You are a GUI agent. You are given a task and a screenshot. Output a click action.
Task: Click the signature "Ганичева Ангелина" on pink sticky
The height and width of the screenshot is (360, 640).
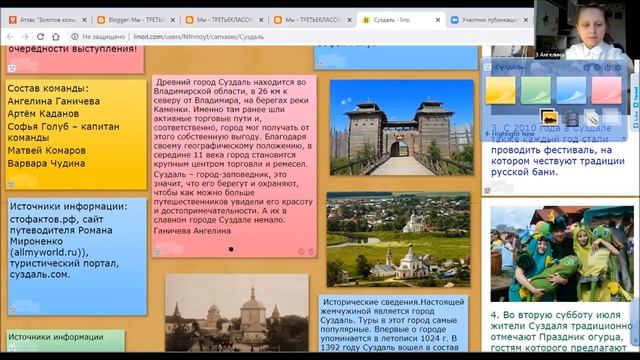point(192,231)
